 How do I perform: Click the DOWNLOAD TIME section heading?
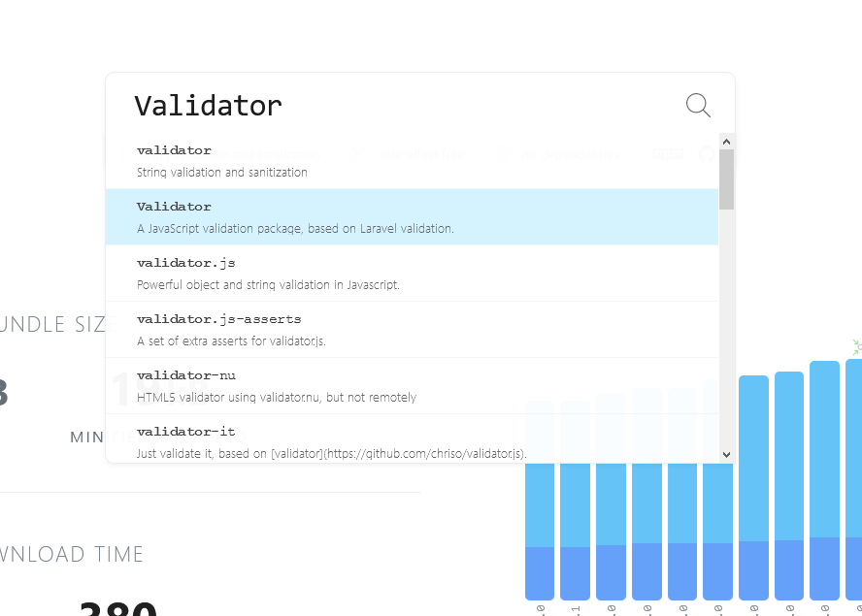tap(72, 554)
